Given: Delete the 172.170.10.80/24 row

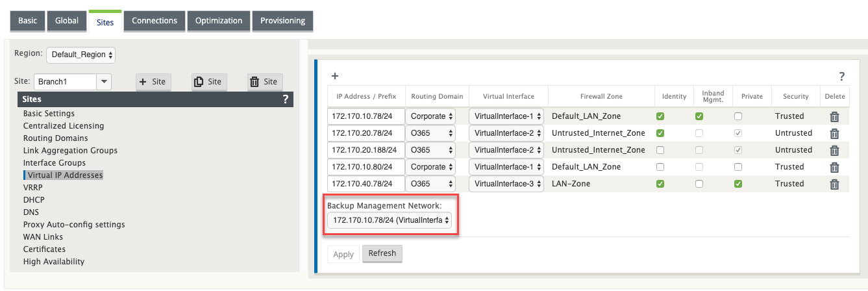Looking at the screenshot, I should point(835,168).
